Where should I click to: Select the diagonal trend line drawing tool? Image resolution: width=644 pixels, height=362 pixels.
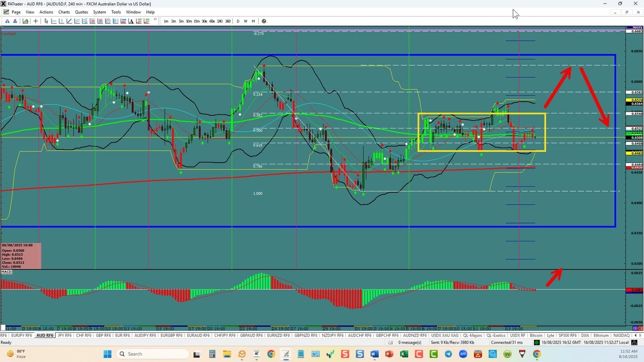pyautogui.click(x=69, y=21)
